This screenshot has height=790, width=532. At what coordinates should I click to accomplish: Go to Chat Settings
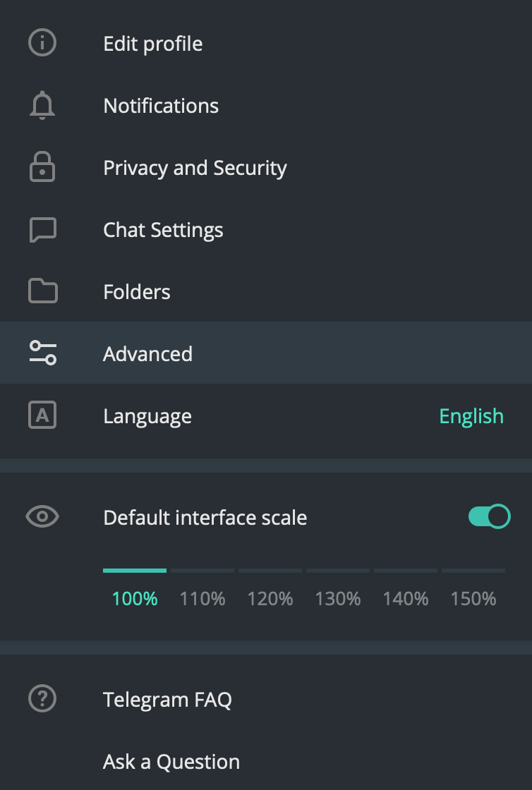[163, 230]
